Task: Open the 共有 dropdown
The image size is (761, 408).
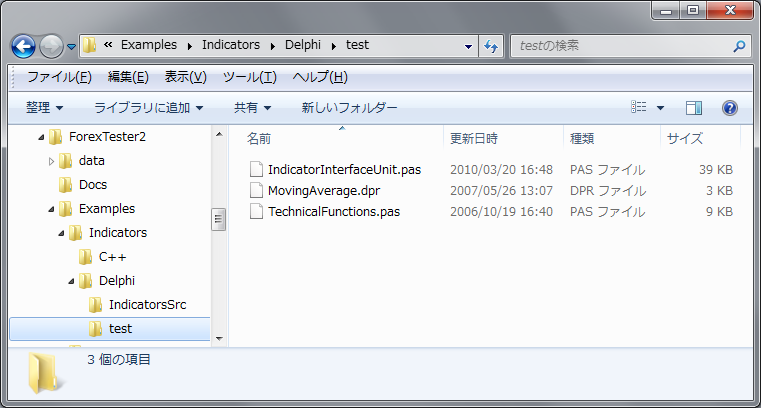Action: (x=252, y=108)
